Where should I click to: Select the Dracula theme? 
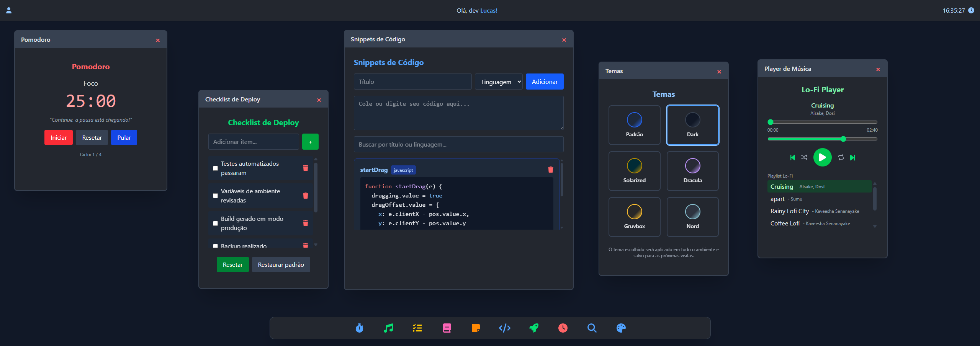click(692, 171)
